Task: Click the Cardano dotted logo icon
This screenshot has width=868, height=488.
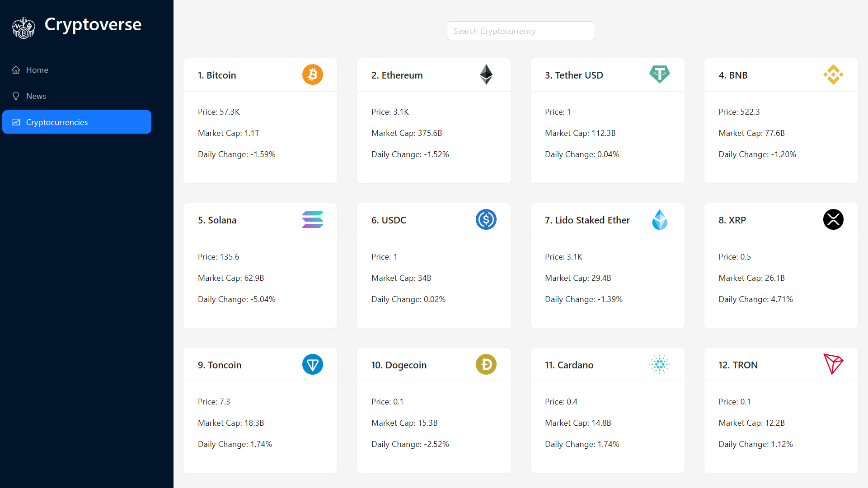Action: pyautogui.click(x=659, y=364)
